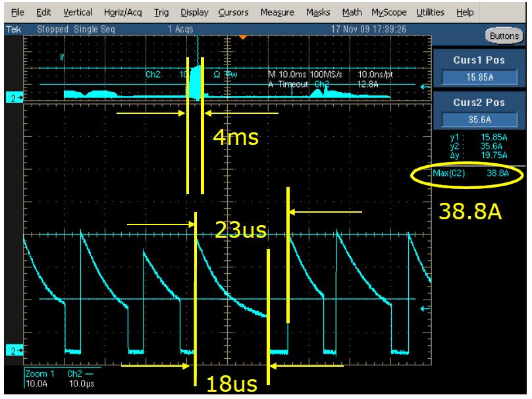532x399 pixels.
Task: Open the Horiz/Acq menu
Action: pyautogui.click(x=122, y=13)
